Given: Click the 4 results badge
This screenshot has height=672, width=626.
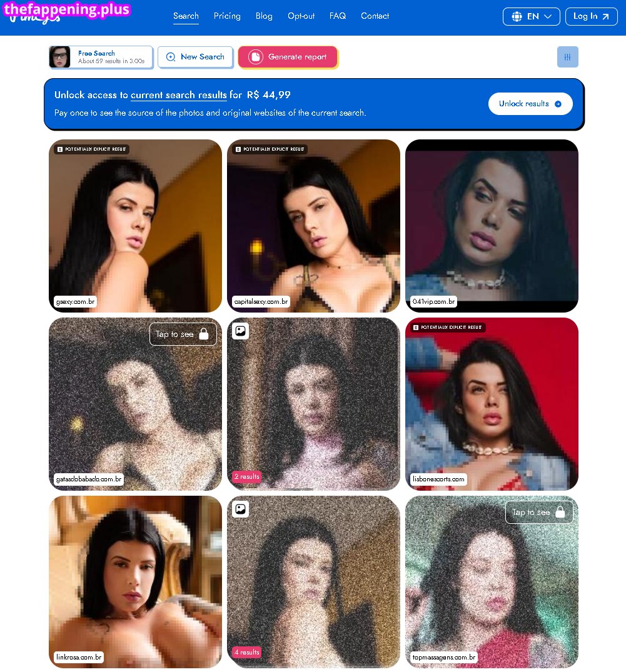Looking at the screenshot, I should [x=247, y=652].
